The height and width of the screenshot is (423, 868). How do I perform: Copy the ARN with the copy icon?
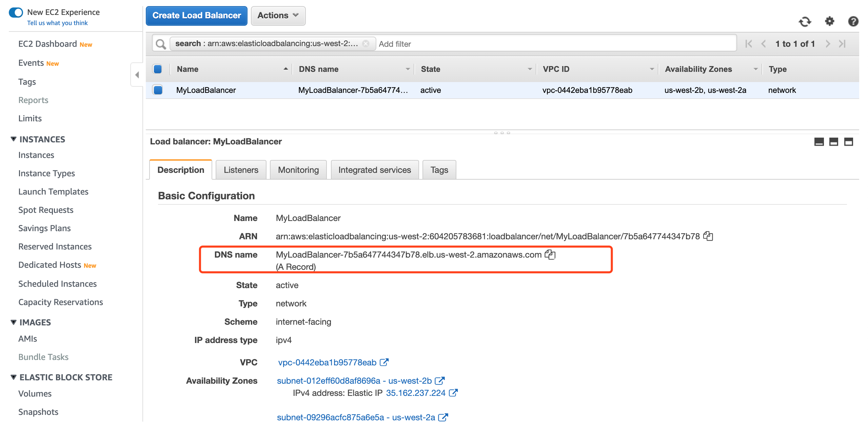(708, 236)
